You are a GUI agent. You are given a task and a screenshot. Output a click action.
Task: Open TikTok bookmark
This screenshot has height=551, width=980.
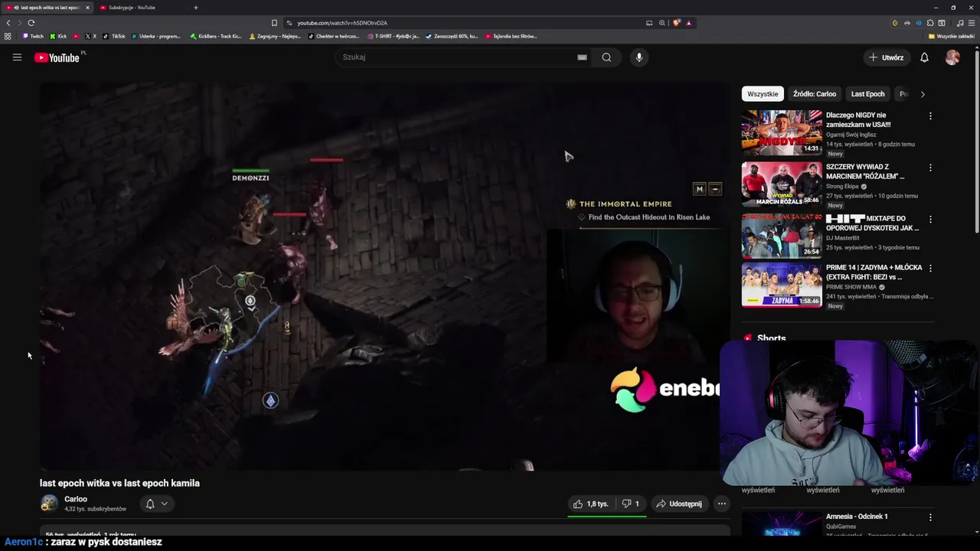click(114, 36)
